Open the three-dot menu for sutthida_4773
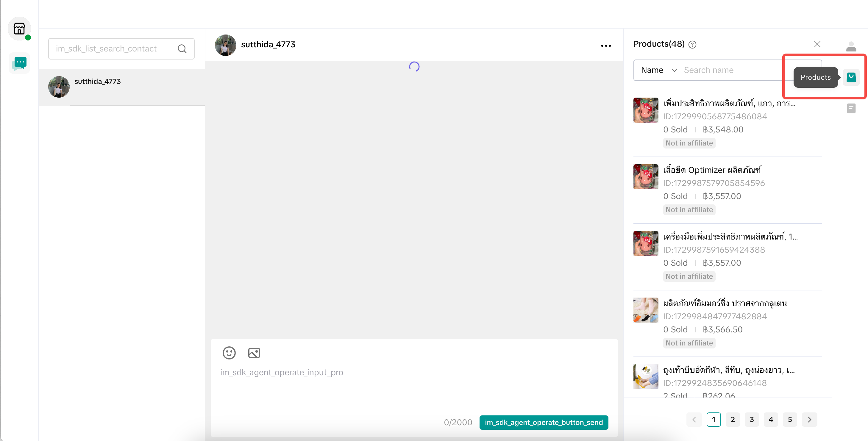The height and width of the screenshot is (441, 868). [x=605, y=46]
